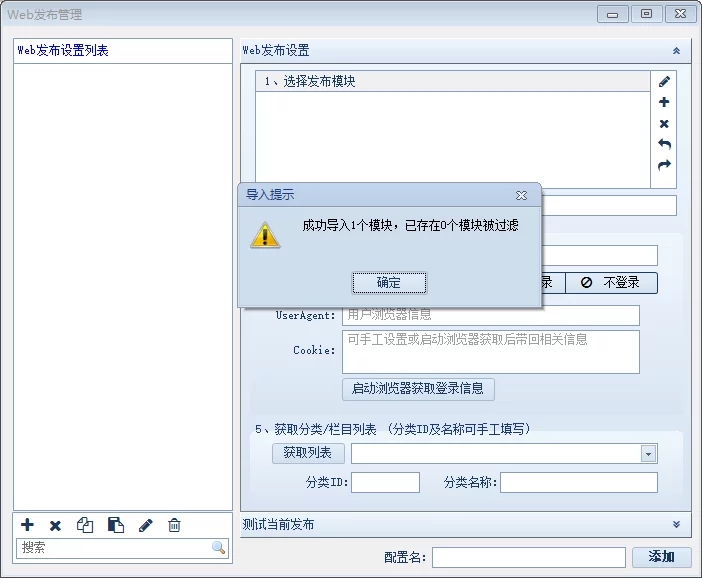Screen dimensions: 702x578
Task: Click the trash bin icon in bottom toolbar
Action: (174, 525)
